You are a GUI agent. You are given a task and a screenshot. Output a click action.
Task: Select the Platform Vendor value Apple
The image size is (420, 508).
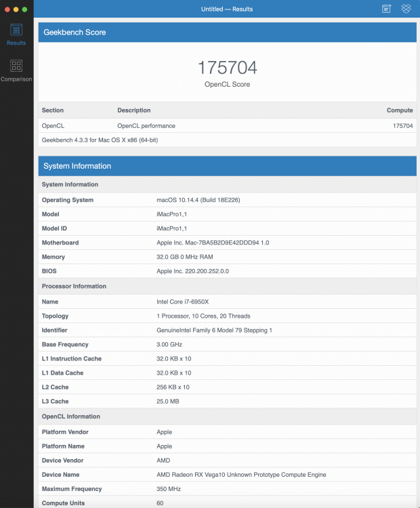pos(165,432)
